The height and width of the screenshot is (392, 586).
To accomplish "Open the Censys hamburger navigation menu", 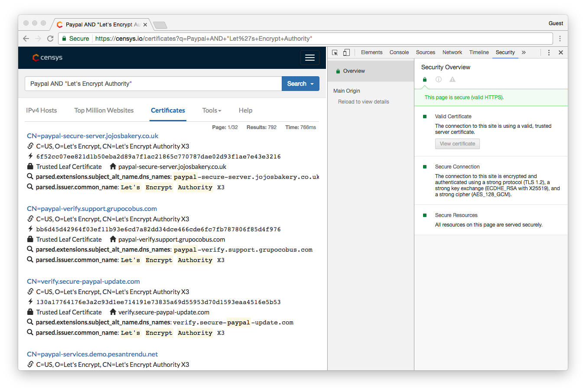I will pyautogui.click(x=310, y=58).
